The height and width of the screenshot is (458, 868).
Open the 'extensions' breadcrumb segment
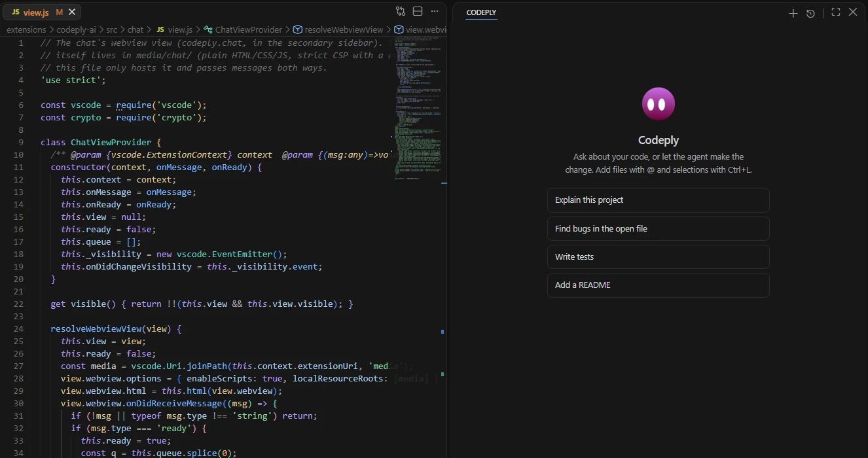[26, 29]
